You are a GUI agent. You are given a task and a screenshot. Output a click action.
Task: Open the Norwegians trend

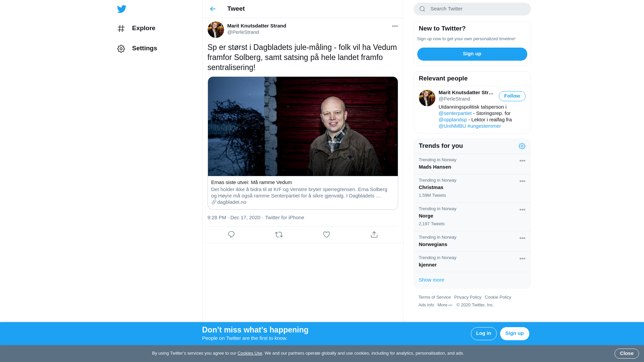(x=472, y=241)
